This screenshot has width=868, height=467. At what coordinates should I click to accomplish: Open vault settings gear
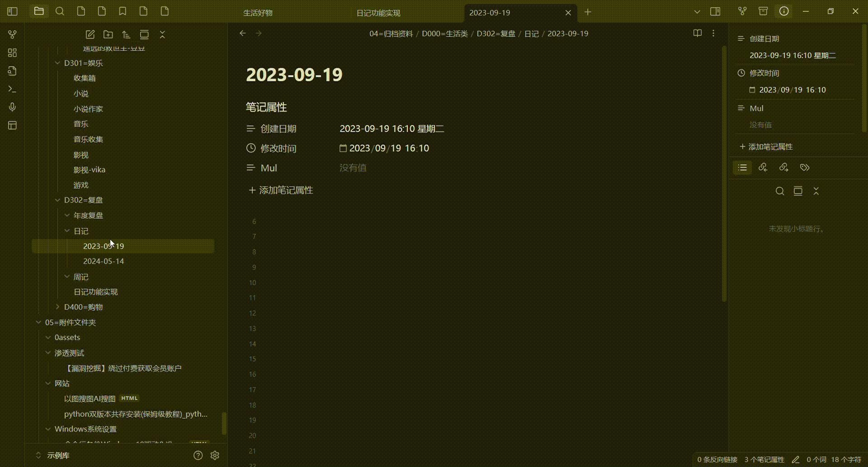coord(215,455)
